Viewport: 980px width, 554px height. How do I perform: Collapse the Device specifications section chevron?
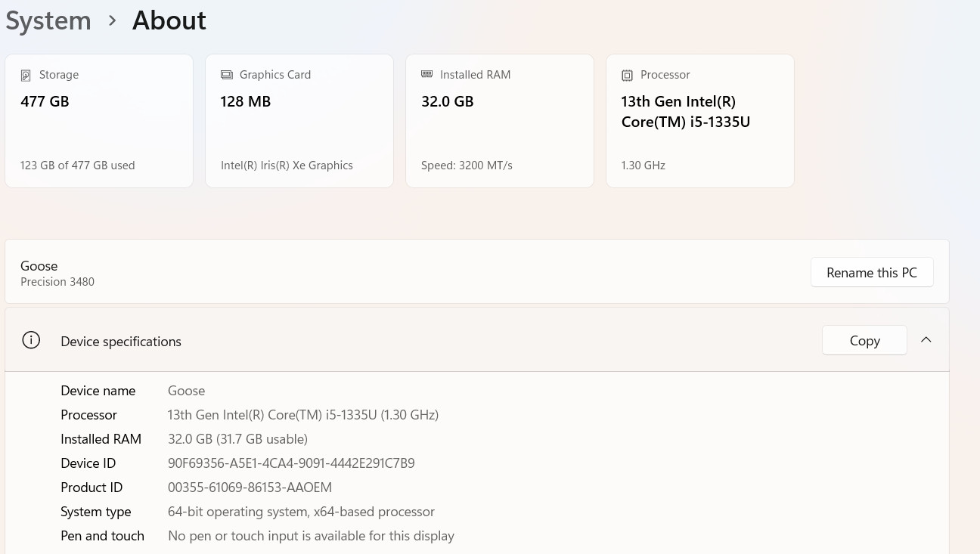click(926, 340)
